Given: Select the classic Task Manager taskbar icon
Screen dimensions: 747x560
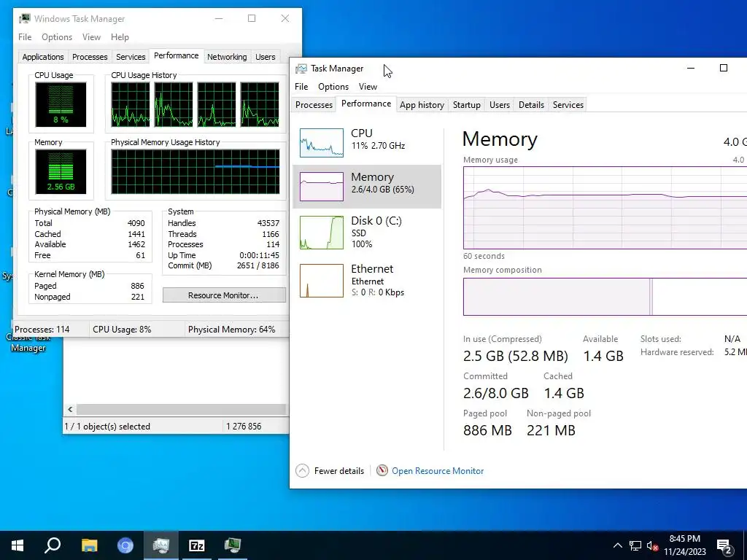Looking at the screenshot, I should click(233, 545).
